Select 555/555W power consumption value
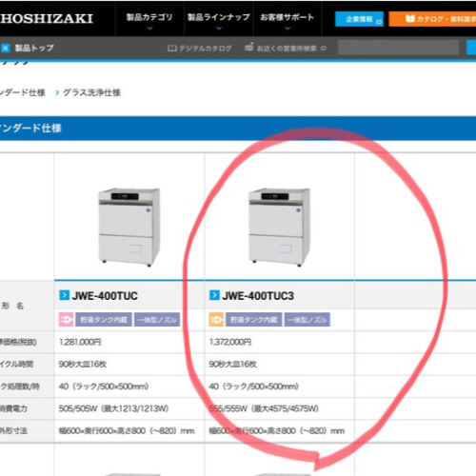The image size is (476, 476). point(264,408)
